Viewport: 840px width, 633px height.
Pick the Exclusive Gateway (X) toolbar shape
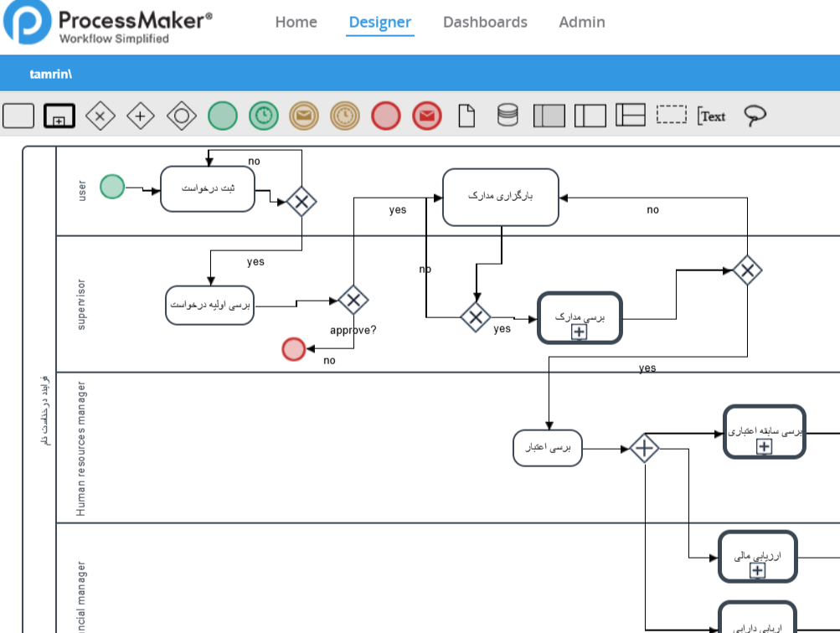tap(100, 116)
